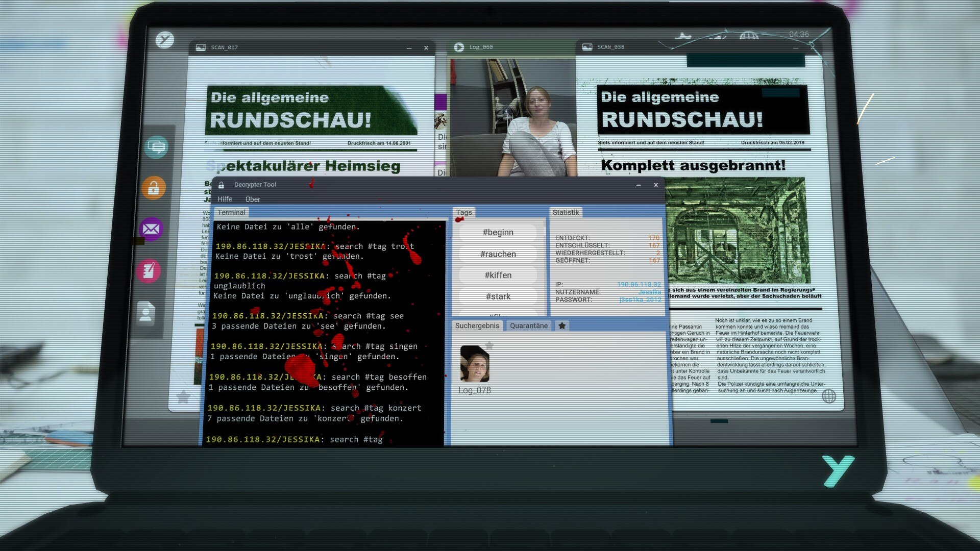Click the 'SCAN_038' window title text
The width and height of the screenshot is (980, 551).
point(610,47)
